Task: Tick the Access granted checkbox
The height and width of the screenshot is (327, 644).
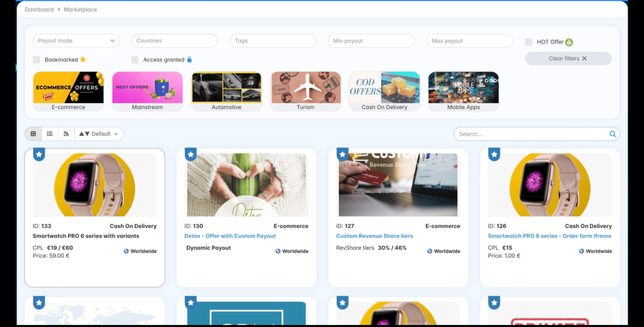Action: coord(135,59)
